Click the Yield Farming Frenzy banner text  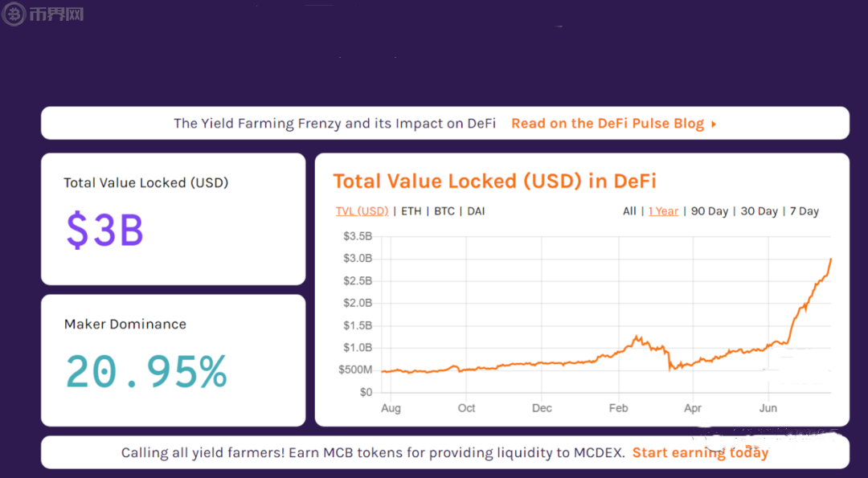(334, 124)
